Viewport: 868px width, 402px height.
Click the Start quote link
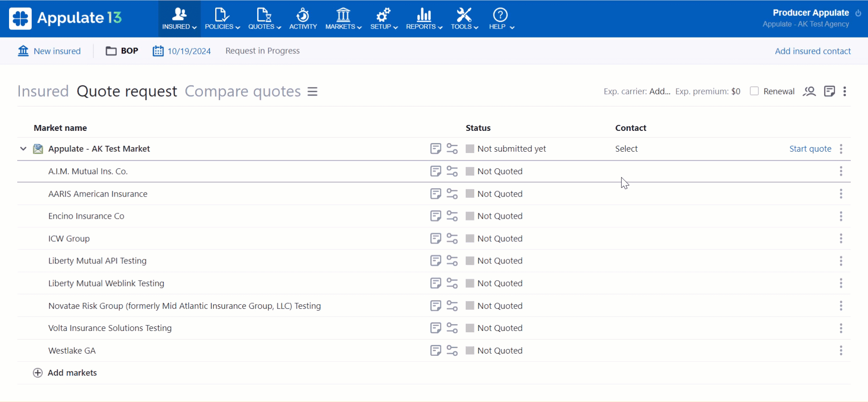[810, 149]
